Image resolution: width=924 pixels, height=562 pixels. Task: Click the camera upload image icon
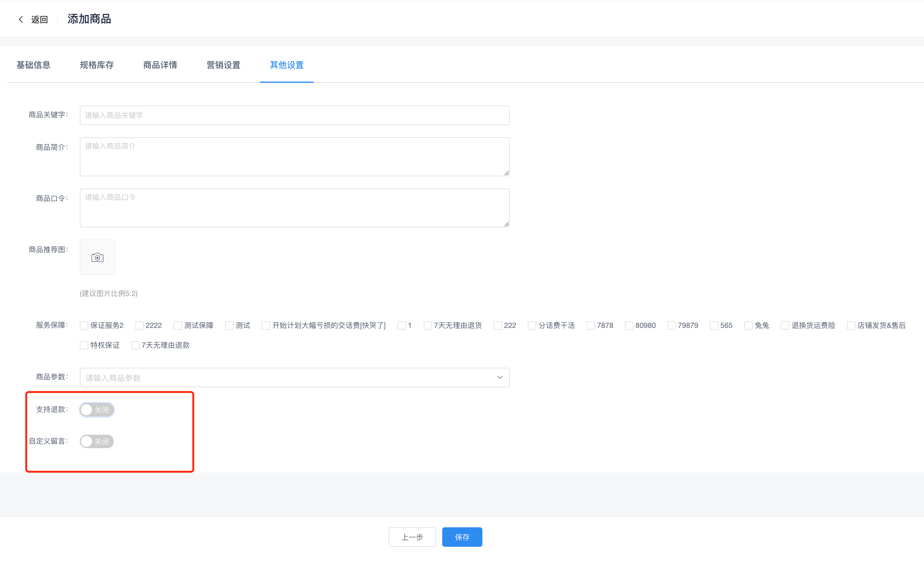[x=97, y=258]
